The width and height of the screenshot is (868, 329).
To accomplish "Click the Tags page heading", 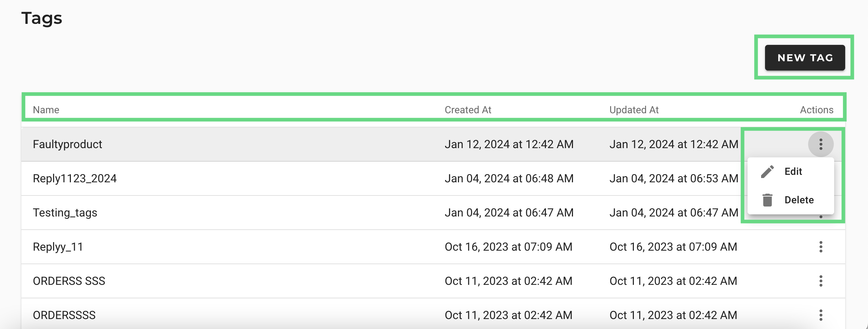I will pos(42,18).
